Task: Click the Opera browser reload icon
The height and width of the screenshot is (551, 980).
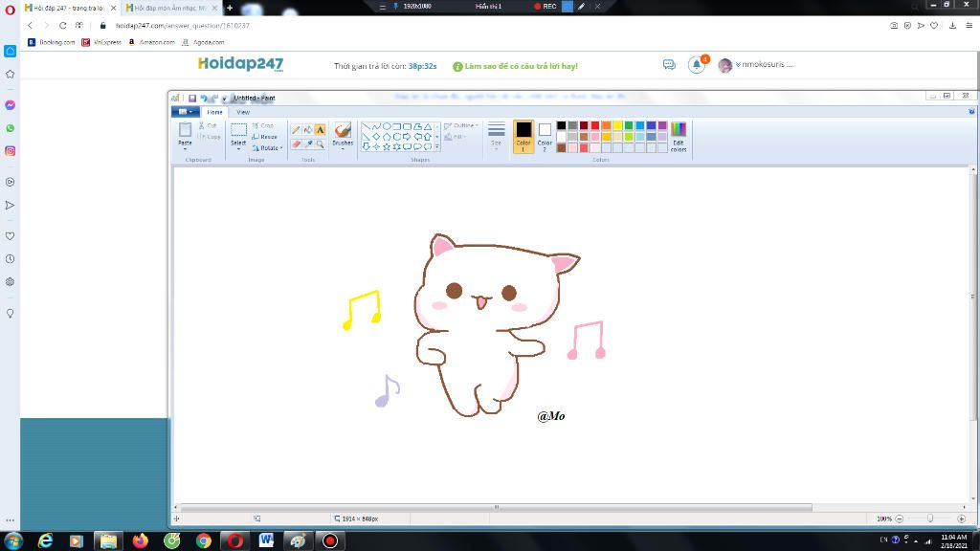Action: [62, 26]
